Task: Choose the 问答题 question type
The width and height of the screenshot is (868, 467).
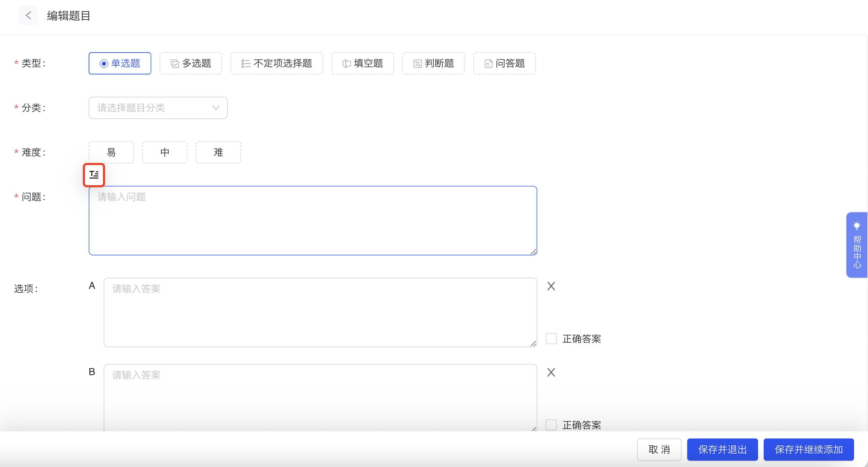Action: pos(505,63)
